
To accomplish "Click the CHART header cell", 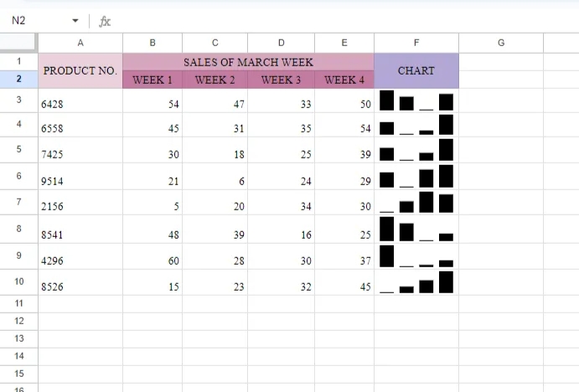I will coord(416,71).
